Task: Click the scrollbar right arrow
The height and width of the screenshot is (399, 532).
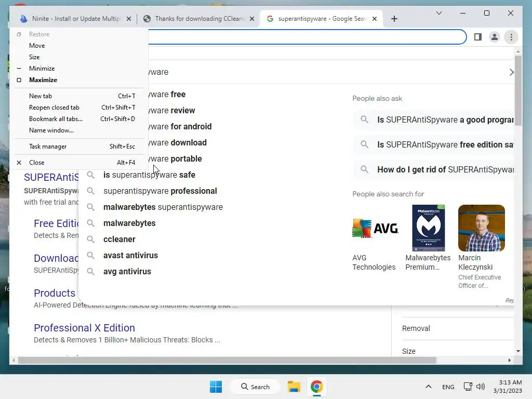Action: 509,361
